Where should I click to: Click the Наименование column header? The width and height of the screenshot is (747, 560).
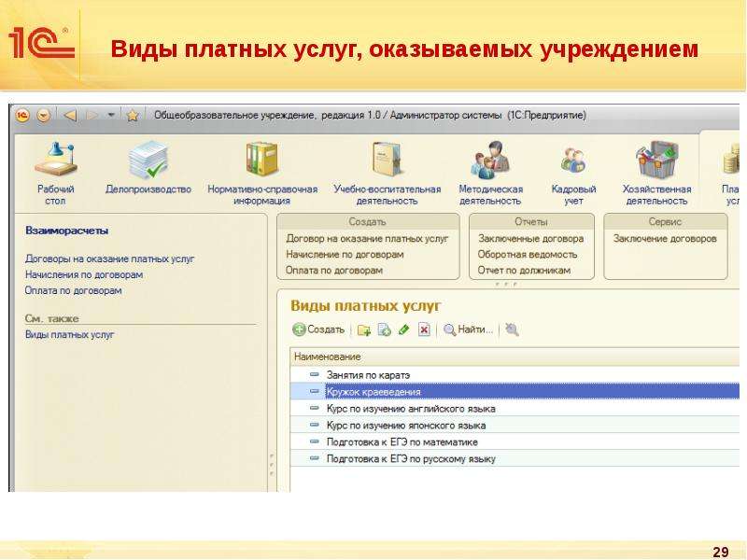tap(514, 357)
